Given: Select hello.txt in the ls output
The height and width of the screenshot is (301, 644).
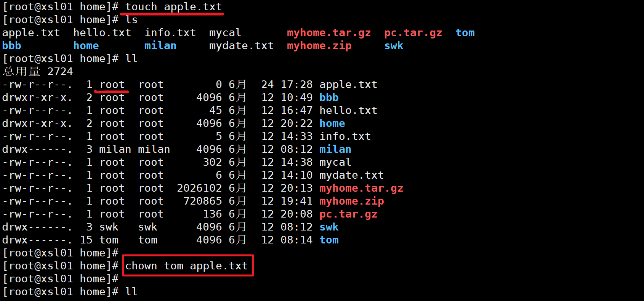Looking at the screenshot, I should coord(102,33).
